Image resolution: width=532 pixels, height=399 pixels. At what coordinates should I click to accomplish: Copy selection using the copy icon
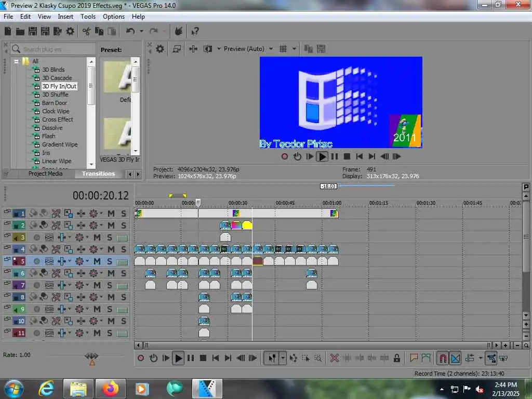click(x=99, y=32)
